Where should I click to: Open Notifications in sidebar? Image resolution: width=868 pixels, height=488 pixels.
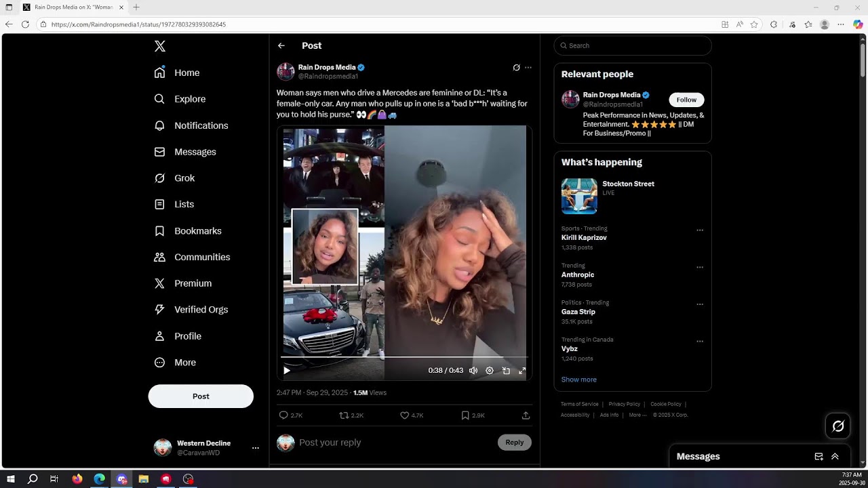point(201,125)
